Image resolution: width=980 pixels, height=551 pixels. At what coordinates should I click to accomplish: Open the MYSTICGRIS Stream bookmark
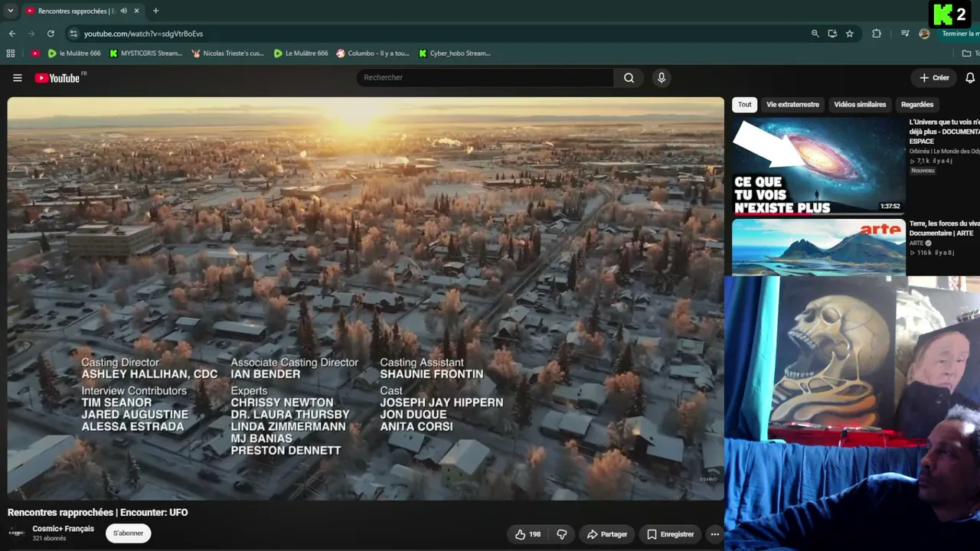point(146,54)
